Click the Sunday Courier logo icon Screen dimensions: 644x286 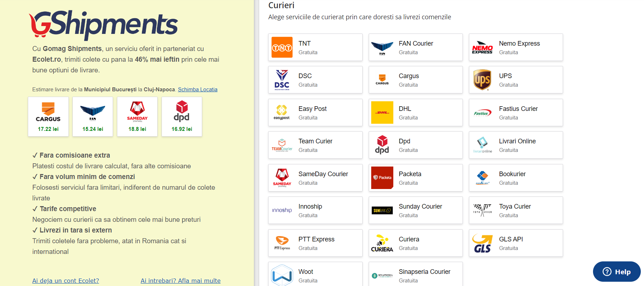(382, 210)
